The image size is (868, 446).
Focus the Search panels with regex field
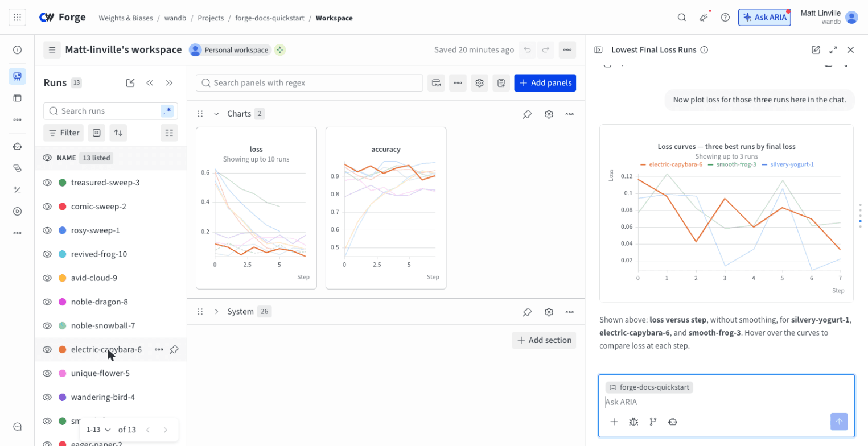(310, 83)
